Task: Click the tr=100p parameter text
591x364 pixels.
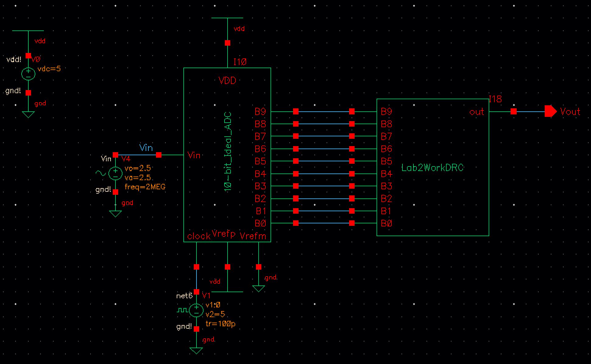Action: pos(221,324)
